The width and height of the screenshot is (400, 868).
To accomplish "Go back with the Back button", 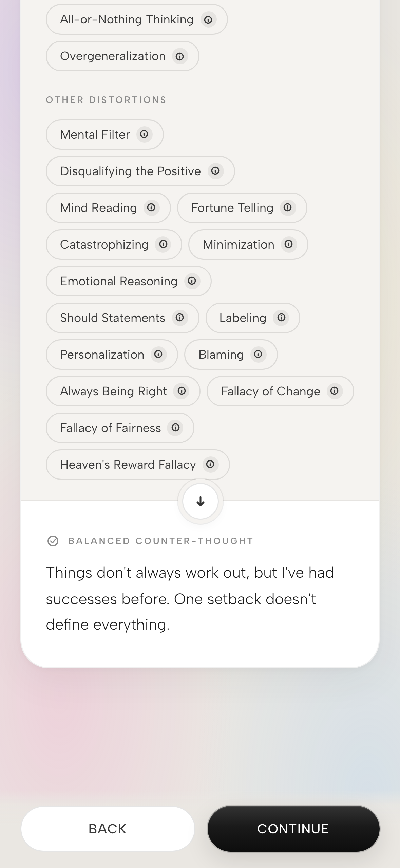I will click(108, 829).
